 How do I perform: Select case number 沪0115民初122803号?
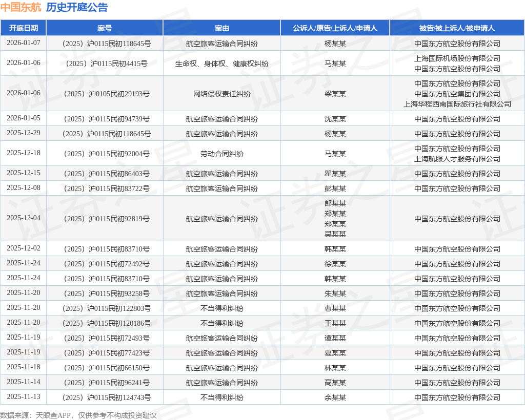[x=107, y=308]
